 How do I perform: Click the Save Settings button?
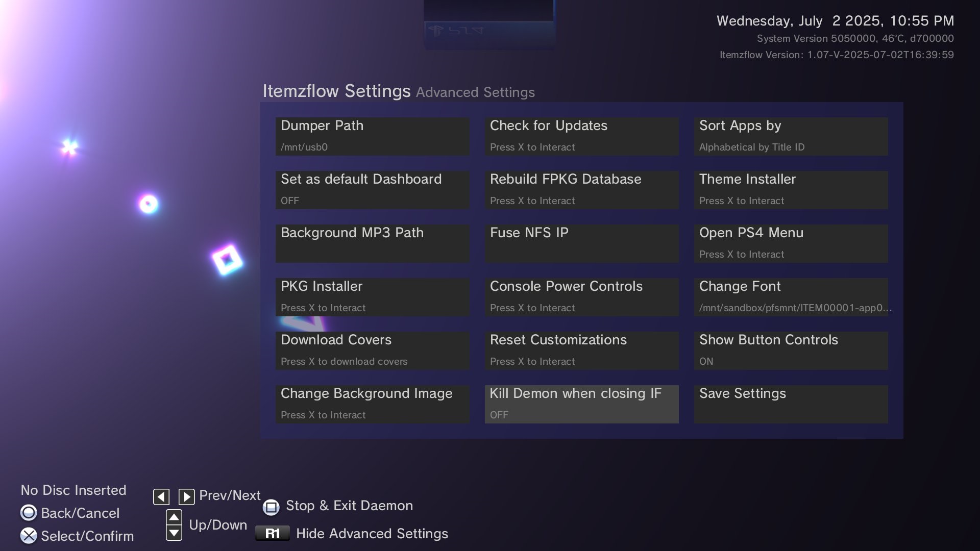[791, 404]
